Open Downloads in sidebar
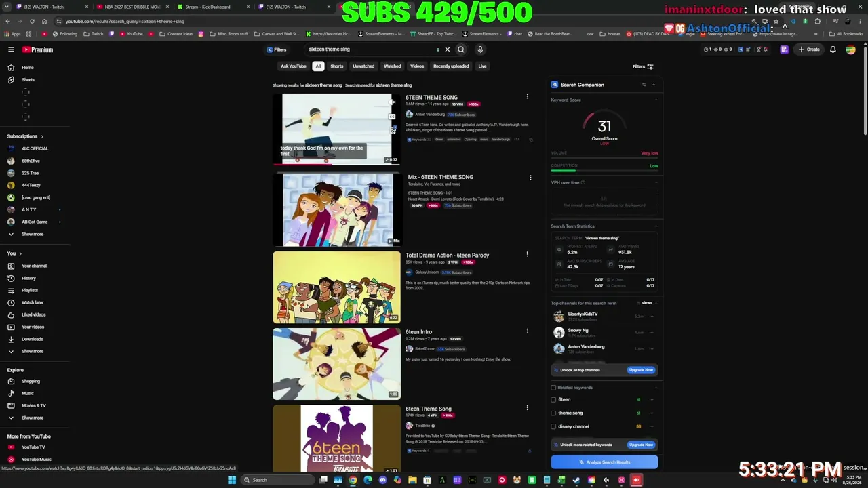Viewport: 868px width, 488px height. coord(32,339)
